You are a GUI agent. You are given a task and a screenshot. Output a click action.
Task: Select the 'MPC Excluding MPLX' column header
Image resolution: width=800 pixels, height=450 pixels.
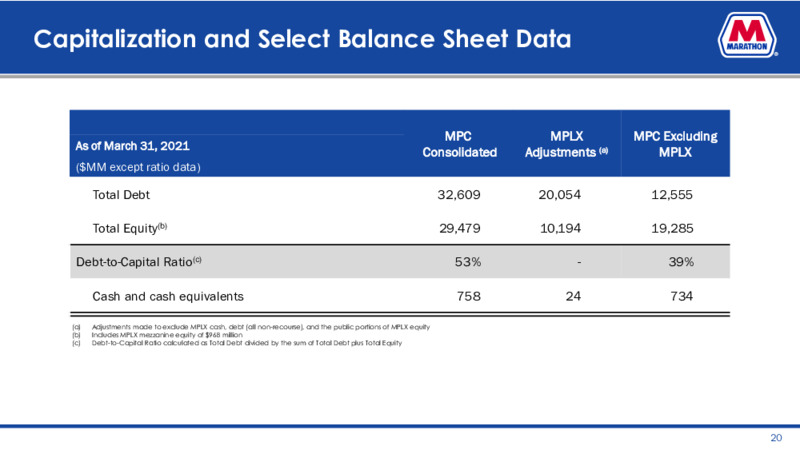(675, 144)
